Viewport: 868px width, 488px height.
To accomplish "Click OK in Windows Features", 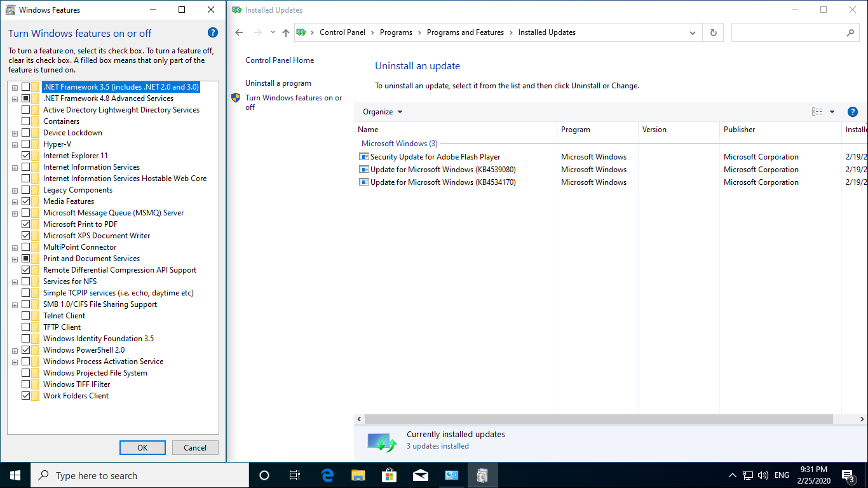I will (x=142, y=447).
